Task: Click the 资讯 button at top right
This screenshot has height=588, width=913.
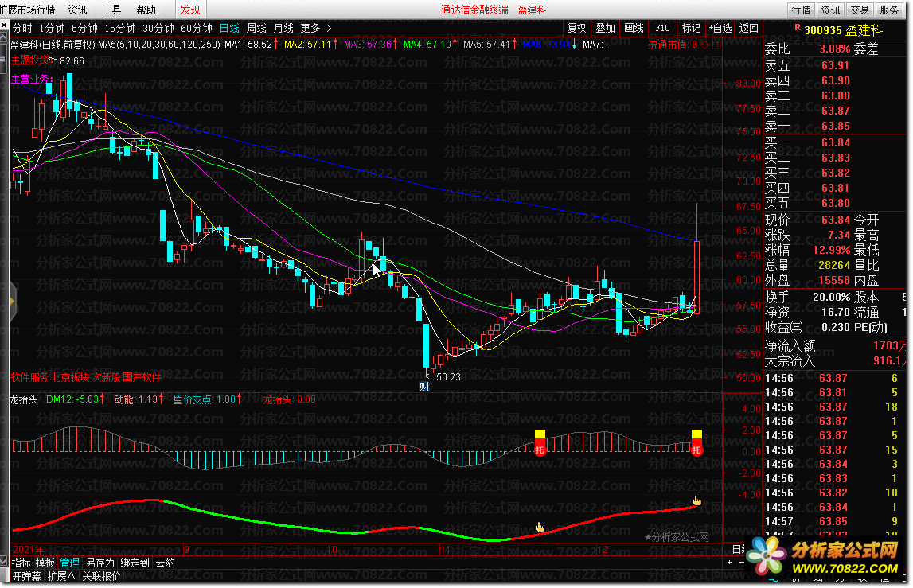Action: click(830, 10)
